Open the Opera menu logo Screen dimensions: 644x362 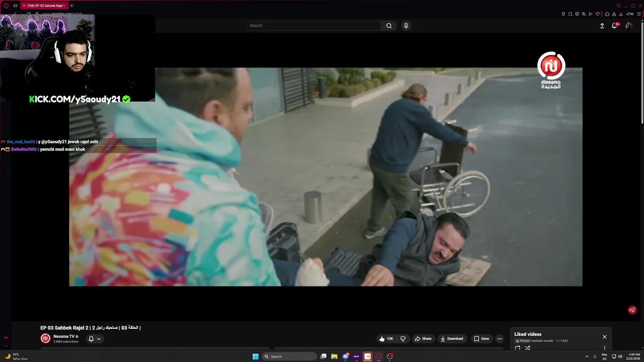pyautogui.click(x=6, y=6)
